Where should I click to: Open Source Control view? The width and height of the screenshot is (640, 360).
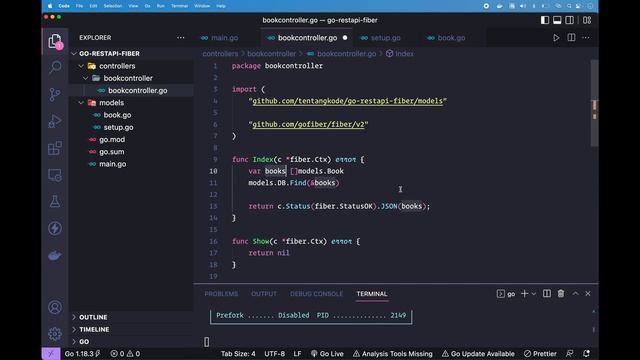pos(55,94)
